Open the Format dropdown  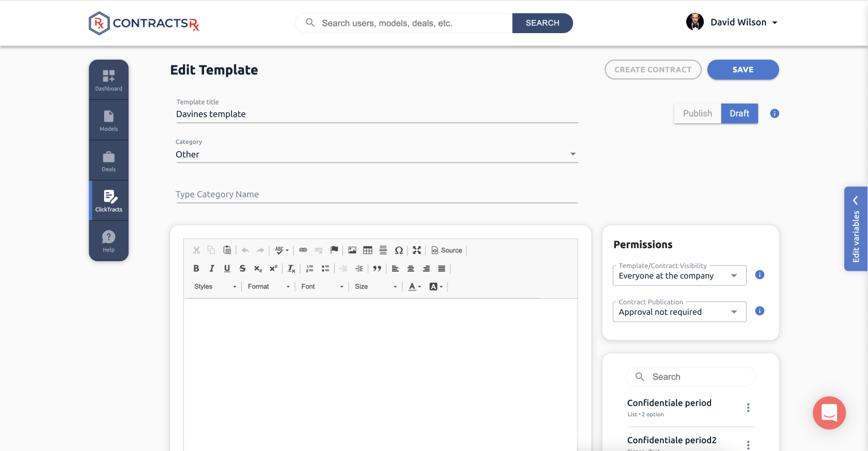268,286
